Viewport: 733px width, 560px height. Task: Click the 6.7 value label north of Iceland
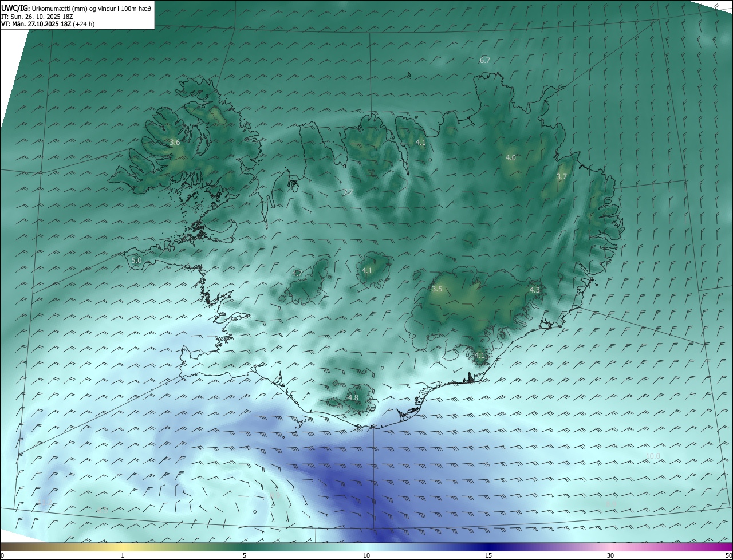(x=484, y=61)
